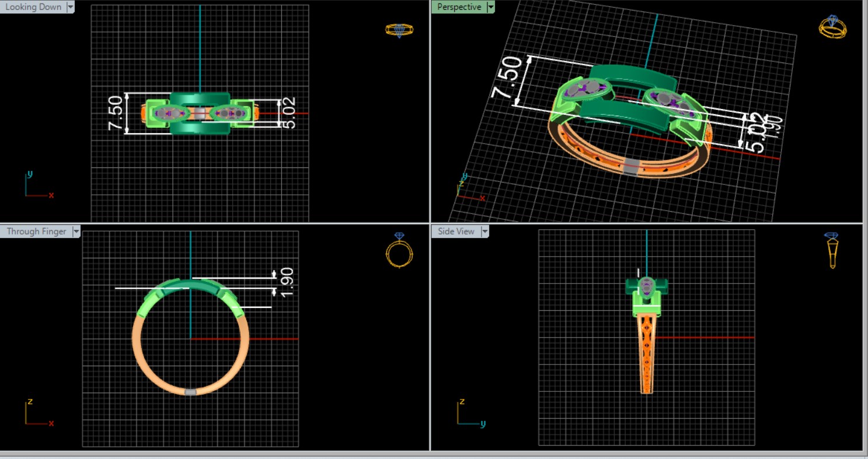Click the ring view icon in Side View viewport
This screenshot has height=459, width=868.
(832, 250)
